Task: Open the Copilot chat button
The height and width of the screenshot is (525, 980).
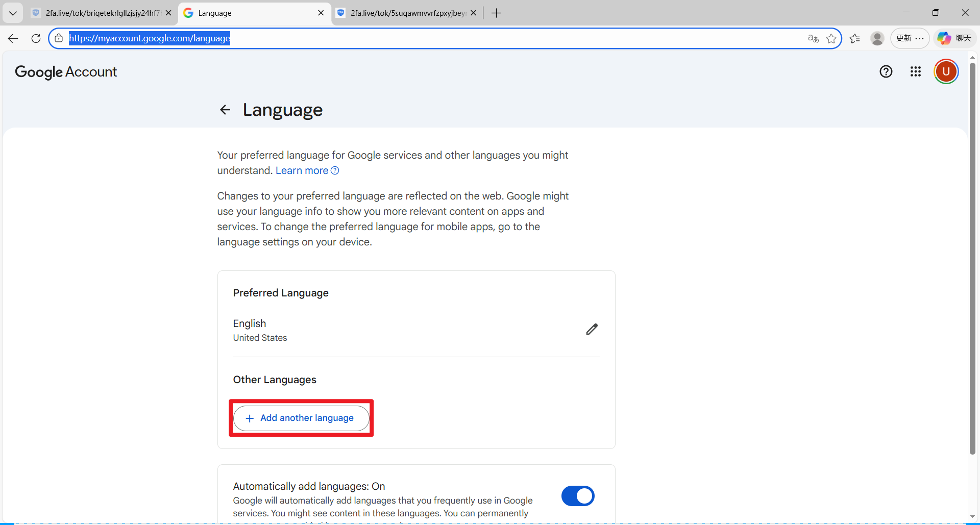Action: pyautogui.click(x=954, y=38)
